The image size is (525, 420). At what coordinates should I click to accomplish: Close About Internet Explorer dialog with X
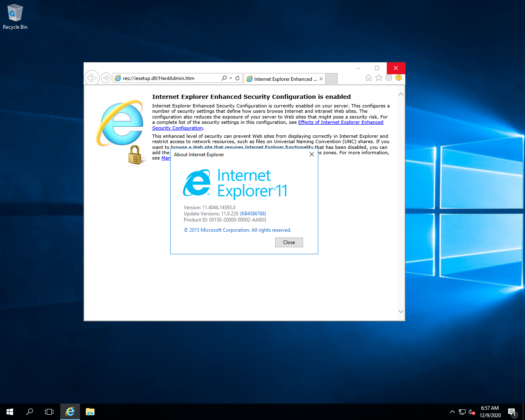pyautogui.click(x=312, y=154)
